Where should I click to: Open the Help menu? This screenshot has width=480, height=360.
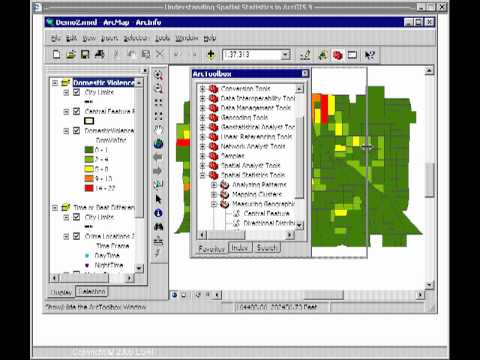click(x=210, y=38)
